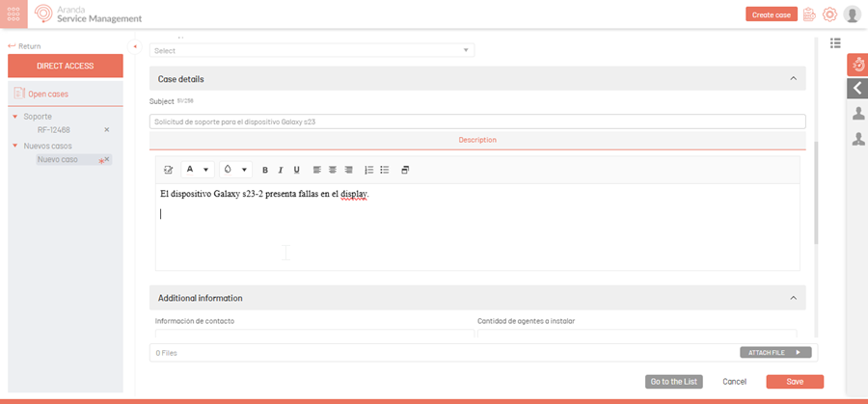Click the stopwatch timer sidebar icon
The image size is (868, 404).
[857, 66]
